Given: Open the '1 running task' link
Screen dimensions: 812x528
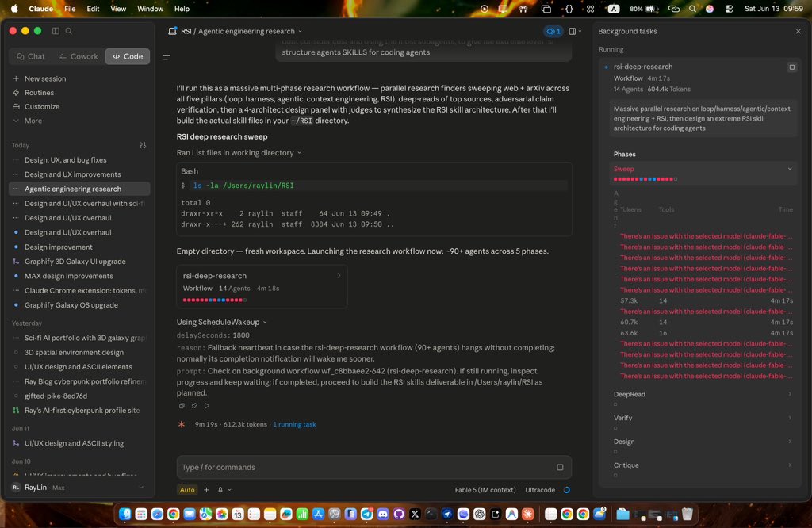Looking at the screenshot, I should click(294, 424).
